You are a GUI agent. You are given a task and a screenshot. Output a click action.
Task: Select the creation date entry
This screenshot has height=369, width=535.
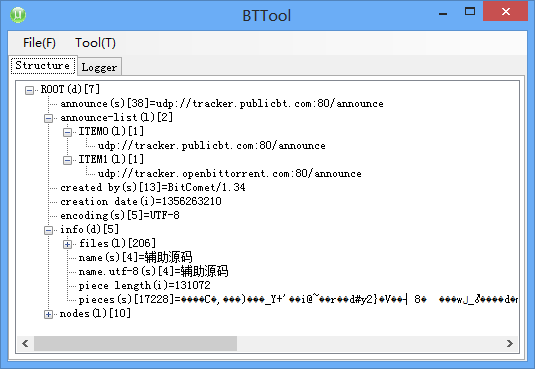tap(141, 201)
